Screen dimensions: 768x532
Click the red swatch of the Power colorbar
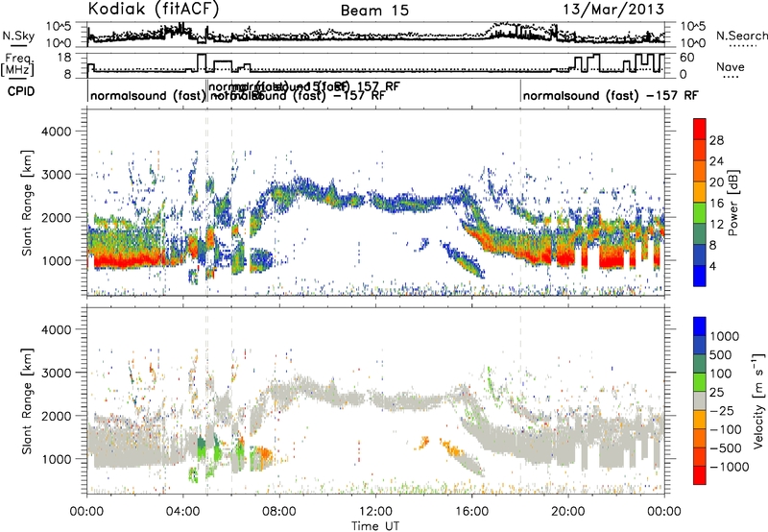pyautogui.click(x=700, y=129)
